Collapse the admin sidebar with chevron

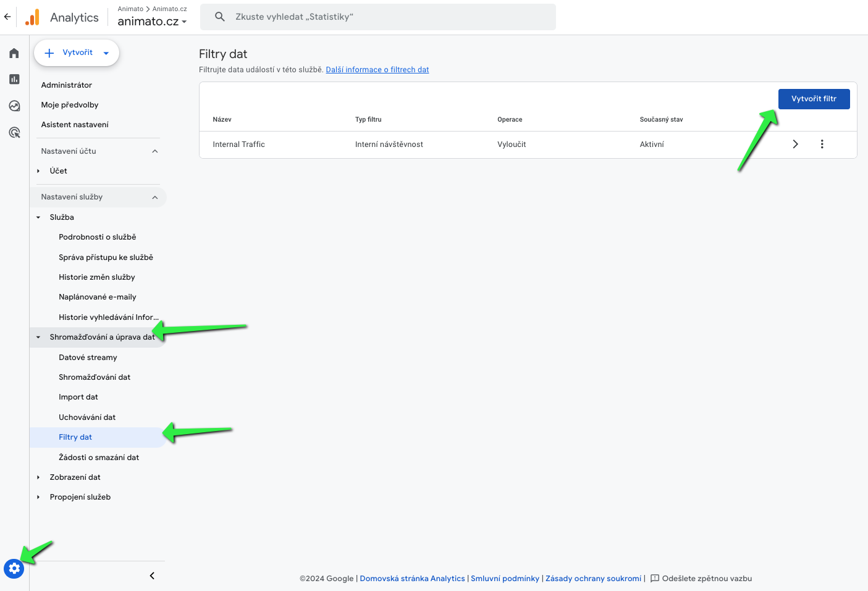[x=152, y=576]
